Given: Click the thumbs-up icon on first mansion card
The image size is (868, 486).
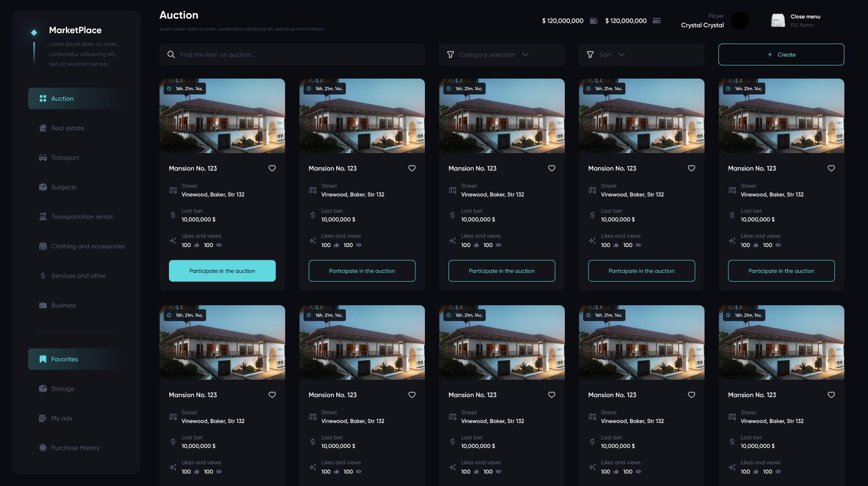Looking at the screenshot, I should [x=197, y=245].
